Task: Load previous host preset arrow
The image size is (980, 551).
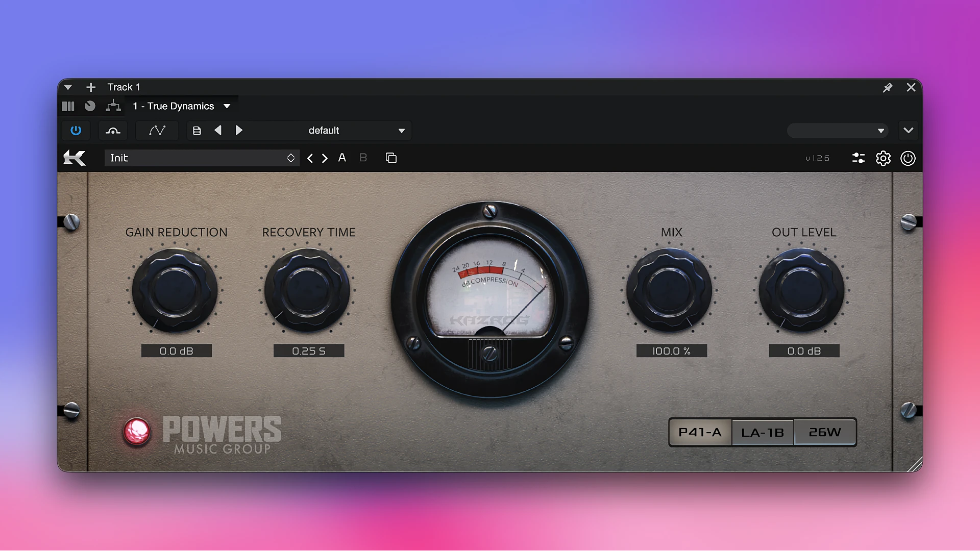Action: tap(218, 131)
